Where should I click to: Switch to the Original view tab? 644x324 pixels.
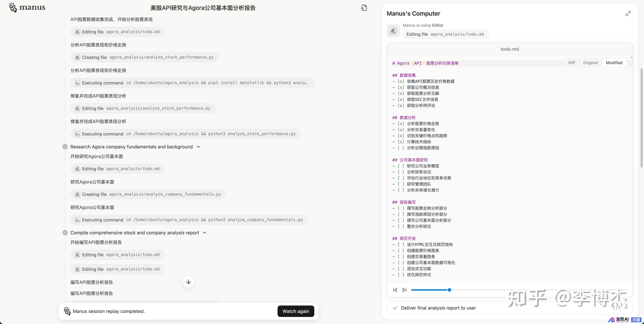pos(590,63)
